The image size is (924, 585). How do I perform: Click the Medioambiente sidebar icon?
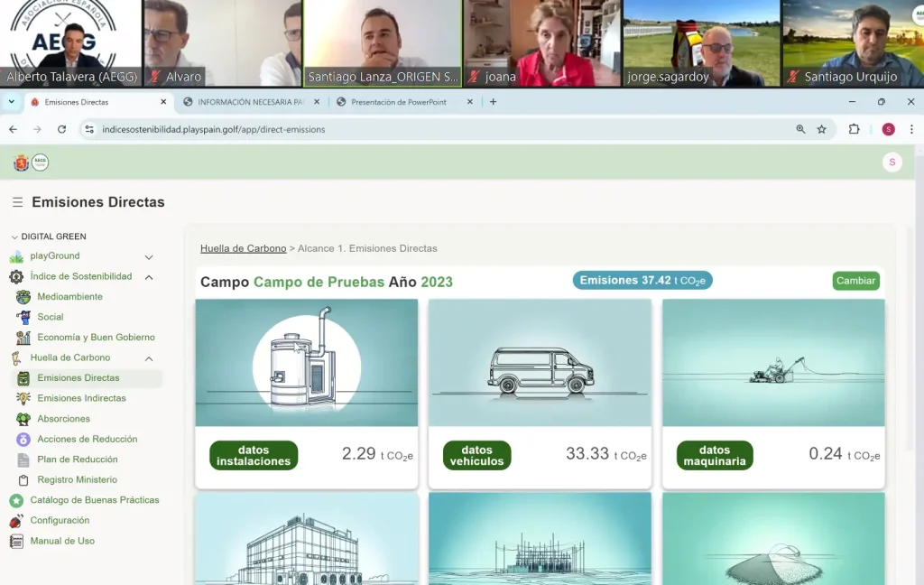(23, 297)
